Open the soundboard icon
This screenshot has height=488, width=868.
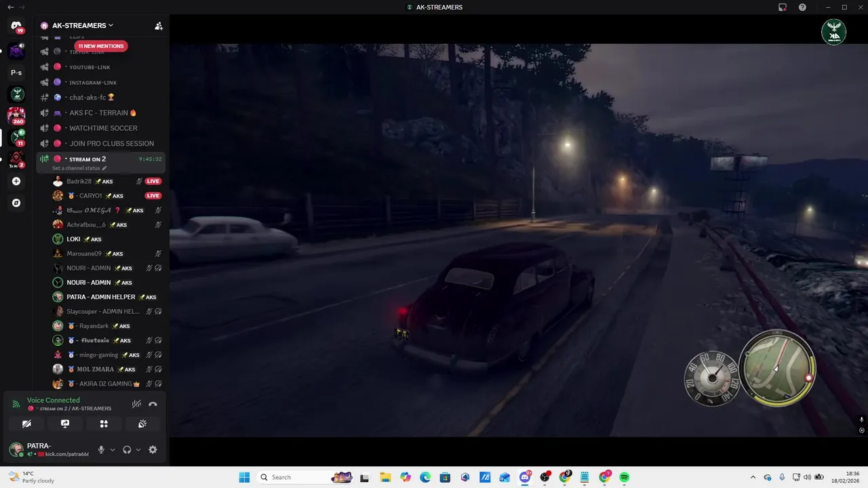(142, 424)
